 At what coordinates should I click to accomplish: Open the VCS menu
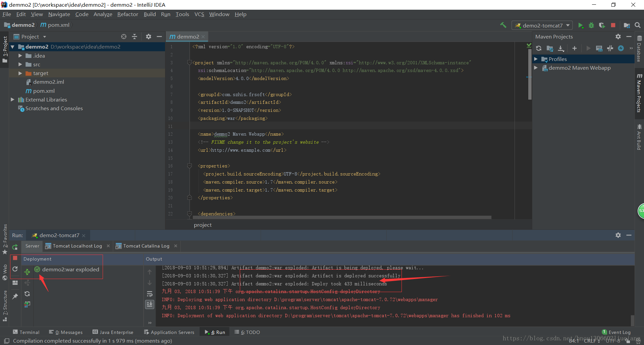pos(199,14)
